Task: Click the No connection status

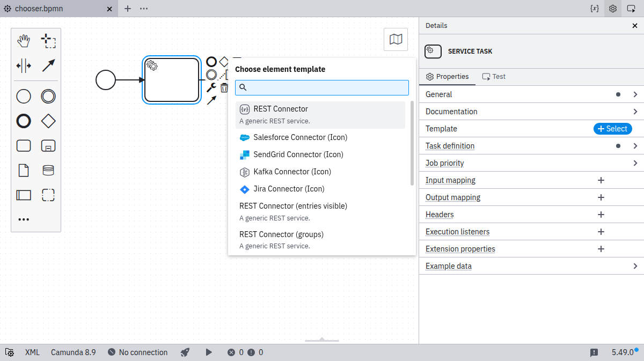Action: 137,352
